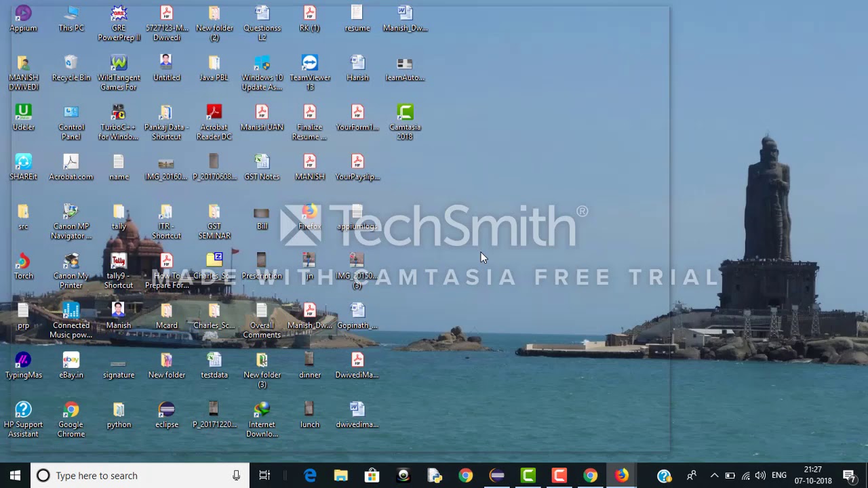868x488 pixels.
Task: Open eBay.in desktop shortcut
Action: coord(71,365)
